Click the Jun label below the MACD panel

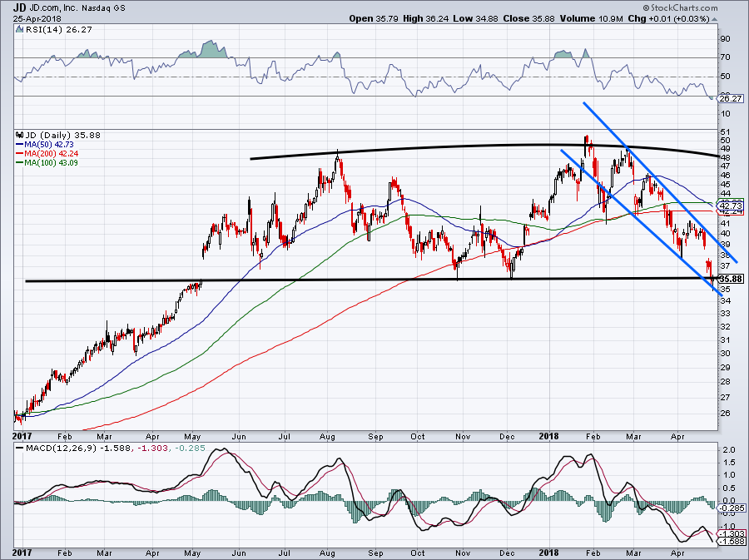[x=239, y=553]
